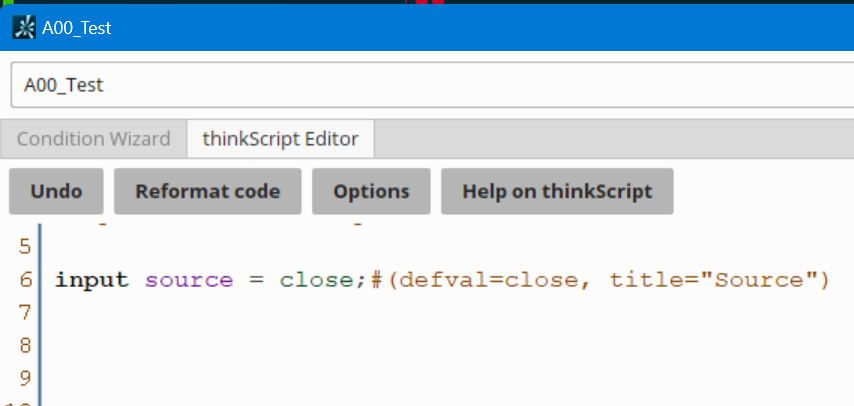This screenshot has width=854, height=406.
Task: Open Help on thinkScript
Action: pos(557,191)
